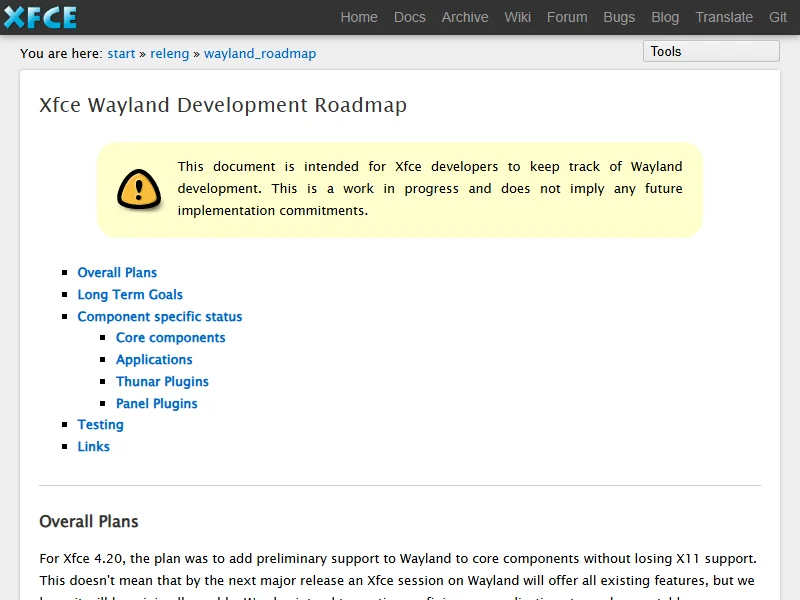Go to Core components sub-item
The height and width of the screenshot is (600, 800).
pos(171,338)
